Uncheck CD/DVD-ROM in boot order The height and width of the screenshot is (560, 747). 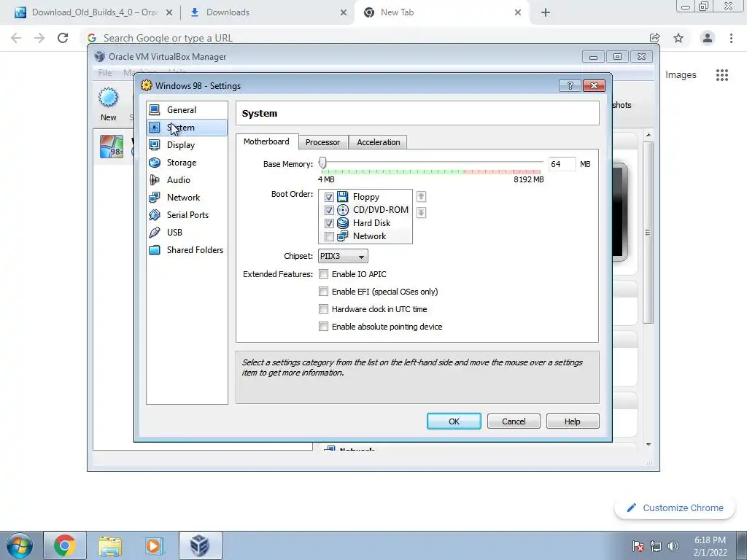pyautogui.click(x=329, y=210)
